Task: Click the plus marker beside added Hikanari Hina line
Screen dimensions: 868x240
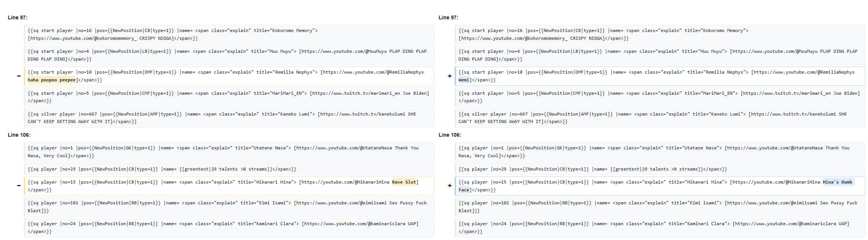Action: point(449,186)
